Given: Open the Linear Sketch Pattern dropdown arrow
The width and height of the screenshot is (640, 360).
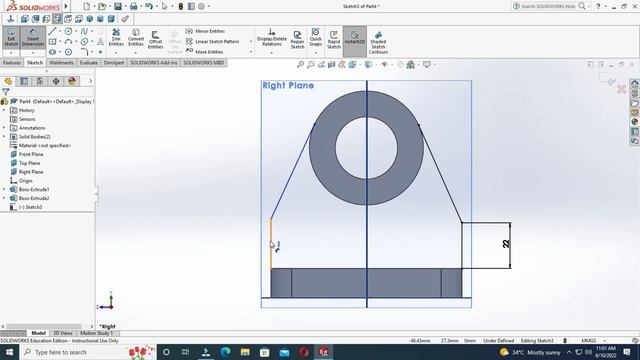Looking at the screenshot, I should (251, 42).
